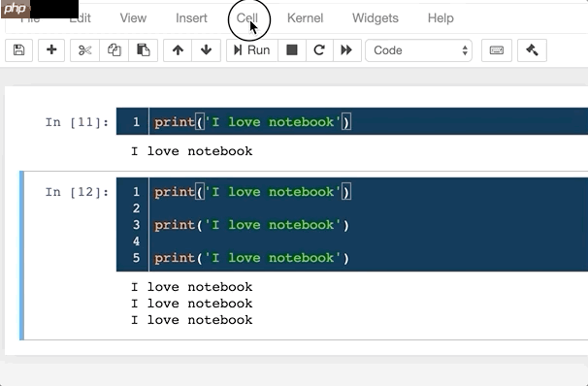Restart the kernel using the circular arrow
The height and width of the screenshot is (386, 588).
(x=319, y=50)
